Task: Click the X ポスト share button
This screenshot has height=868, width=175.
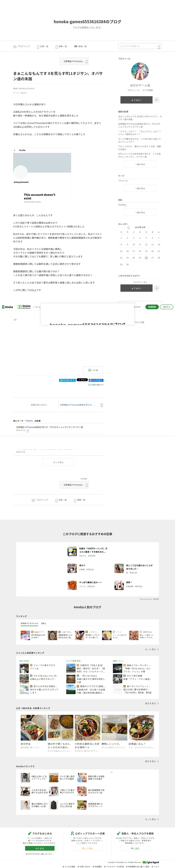Action: click(x=82, y=380)
